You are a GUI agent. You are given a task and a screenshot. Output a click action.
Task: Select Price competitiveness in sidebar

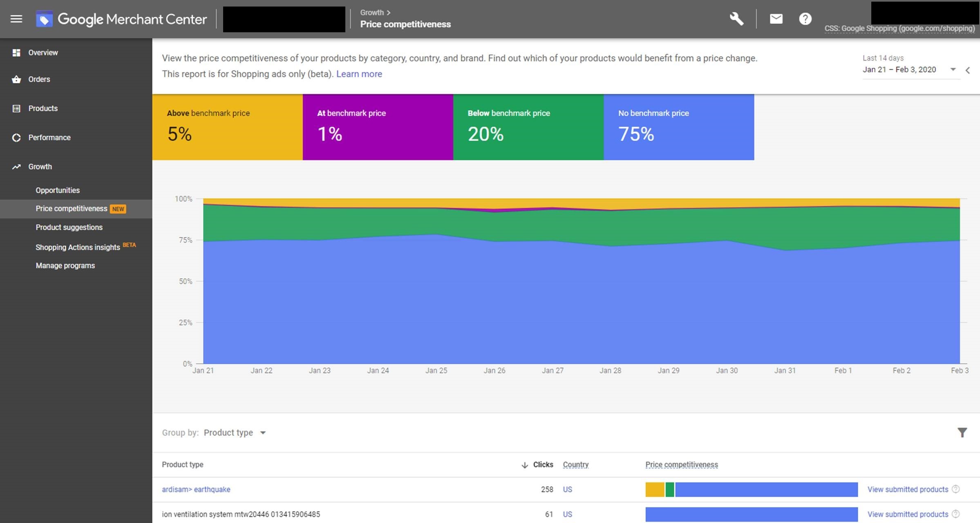[76, 209]
